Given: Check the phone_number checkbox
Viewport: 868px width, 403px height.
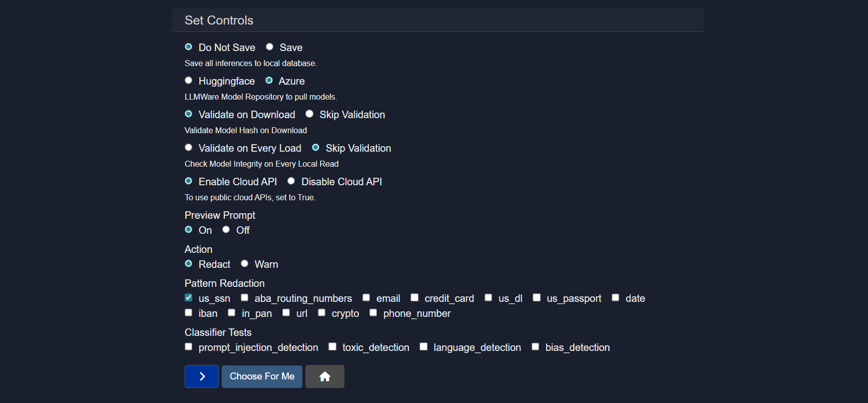Looking at the screenshot, I should [x=373, y=313].
